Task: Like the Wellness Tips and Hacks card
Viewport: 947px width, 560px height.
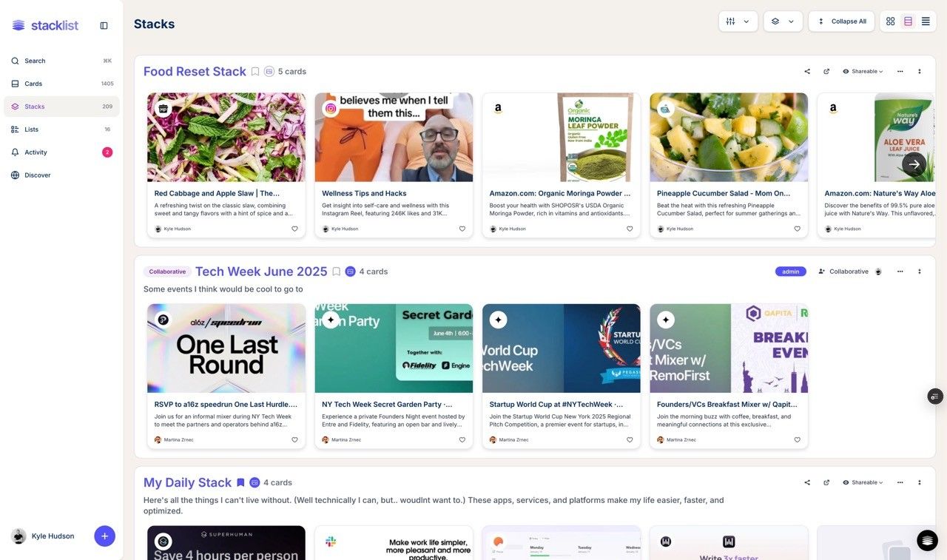Action: tap(462, 229)
